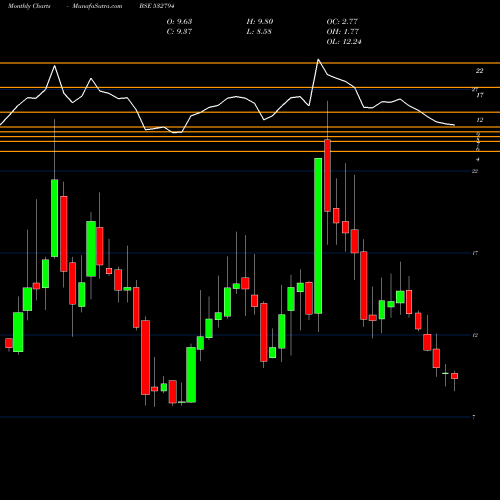Click the high value 'H: 9.80'

tap(260, 22)
